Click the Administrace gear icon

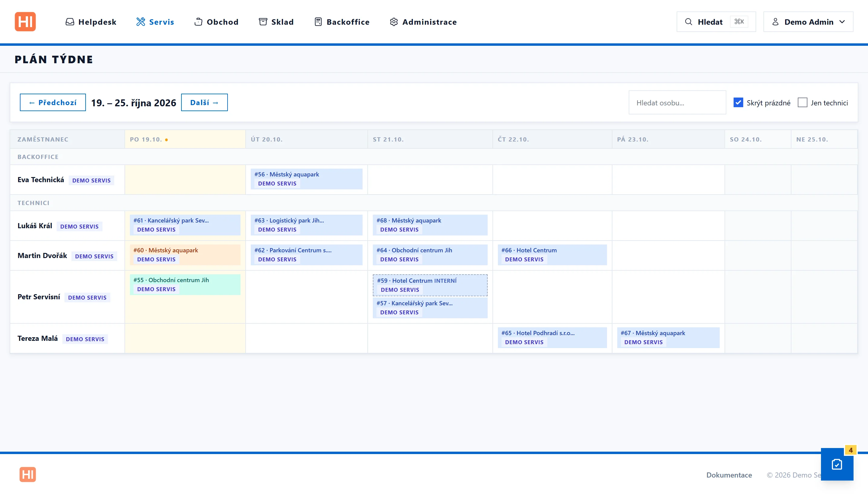tap(394, 22)
